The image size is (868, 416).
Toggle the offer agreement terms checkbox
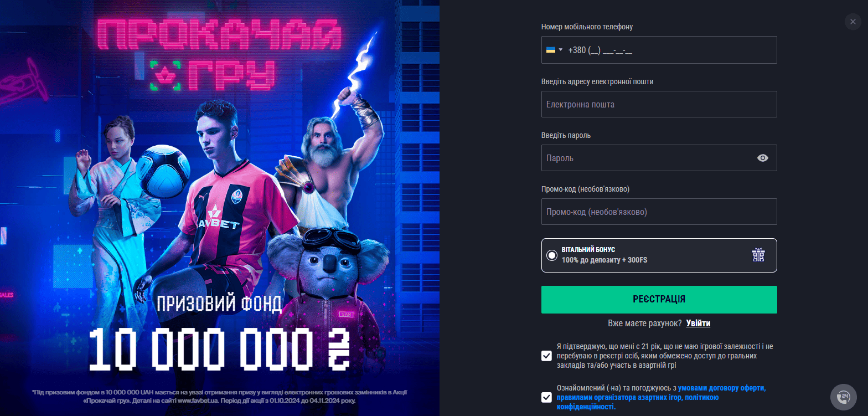pos(546,397)
